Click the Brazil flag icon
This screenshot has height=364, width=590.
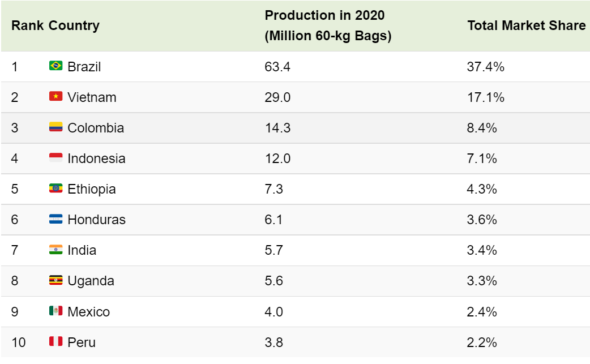click(55, 66)
